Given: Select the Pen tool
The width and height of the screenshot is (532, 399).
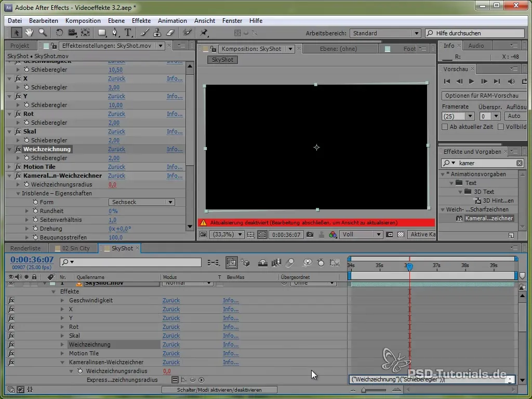Looking at the screenshot, I should pos(115,33).
